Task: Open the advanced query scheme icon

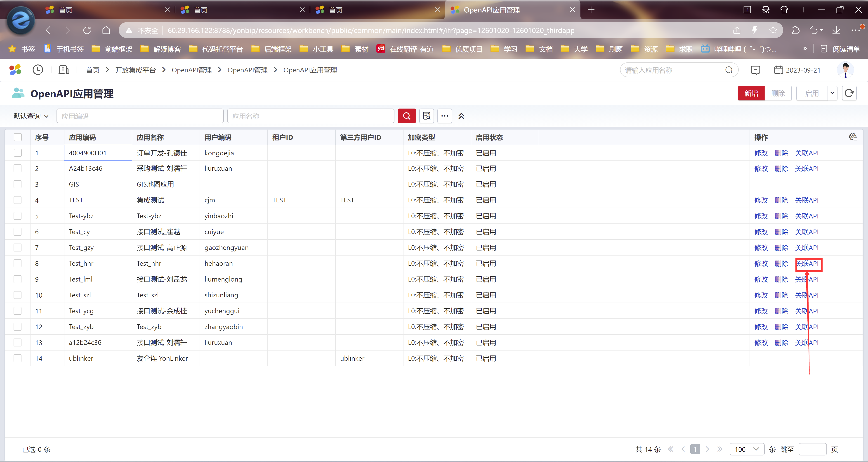Action: coord(427,116)
